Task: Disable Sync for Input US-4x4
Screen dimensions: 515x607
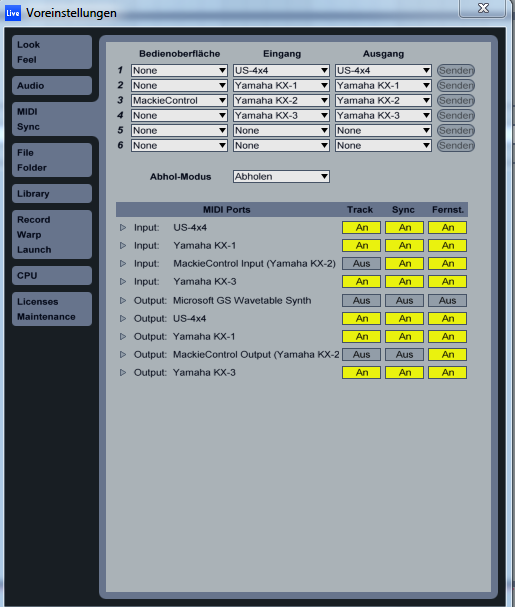Action: pos(404,228)
